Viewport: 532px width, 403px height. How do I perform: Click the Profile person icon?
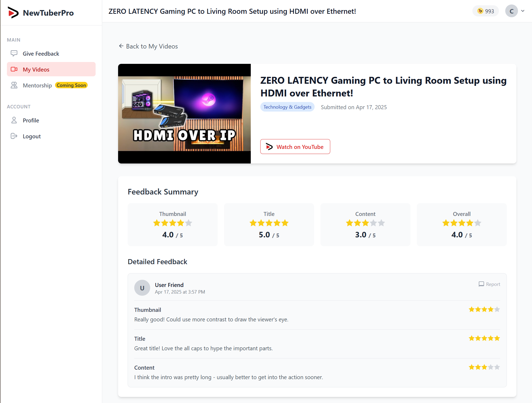pyautogui.click(x=14, y=120)
